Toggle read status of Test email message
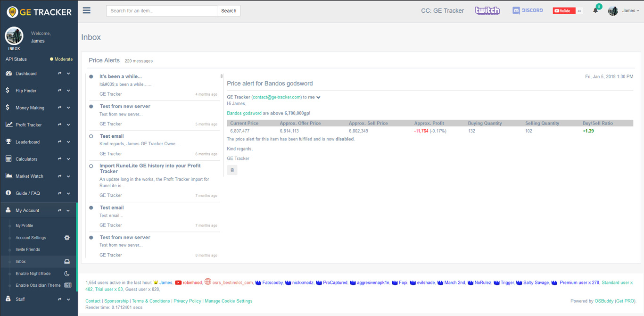 coord(91,136)
